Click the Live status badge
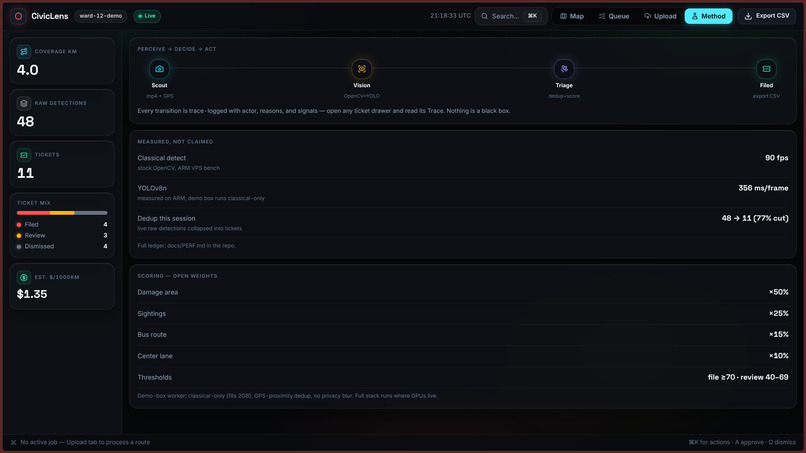 pyautogui.click(x=147, y=16)
